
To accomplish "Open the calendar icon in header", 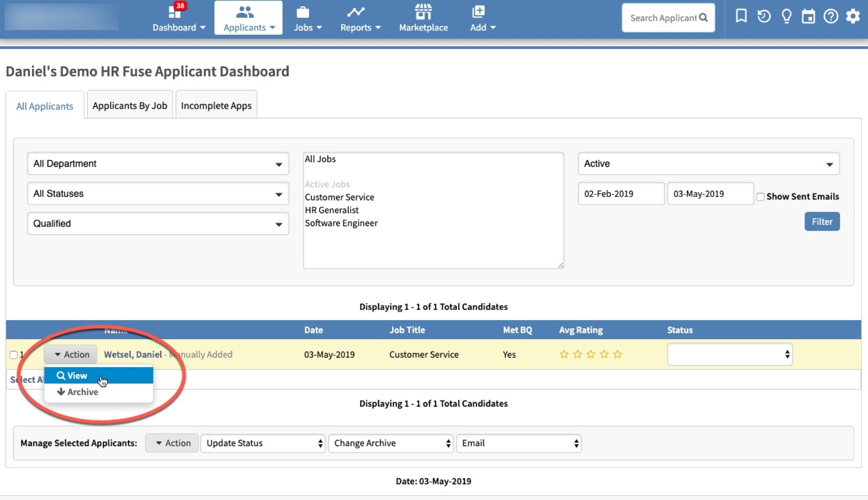I will (808, 17).
